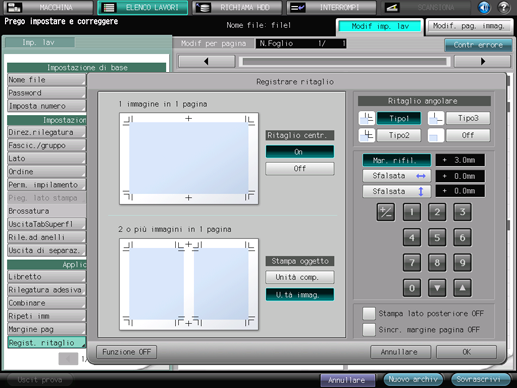Click vertical shift 0.0mm value
This screenshot has height=388, width=517.
point(460,191)
